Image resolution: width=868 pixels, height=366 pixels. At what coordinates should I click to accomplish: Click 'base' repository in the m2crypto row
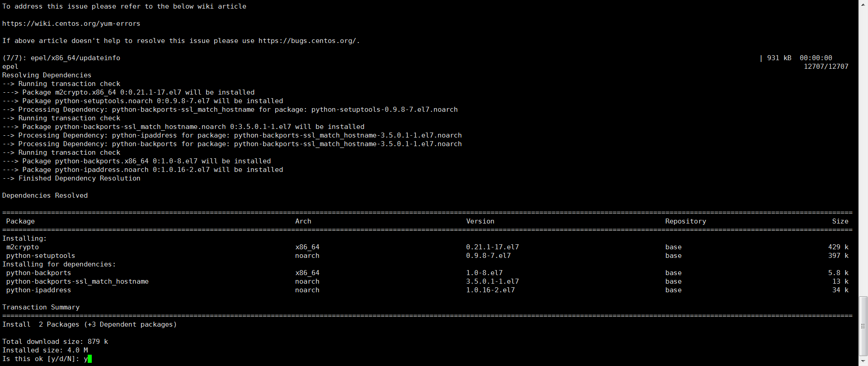tap(673, 247)
